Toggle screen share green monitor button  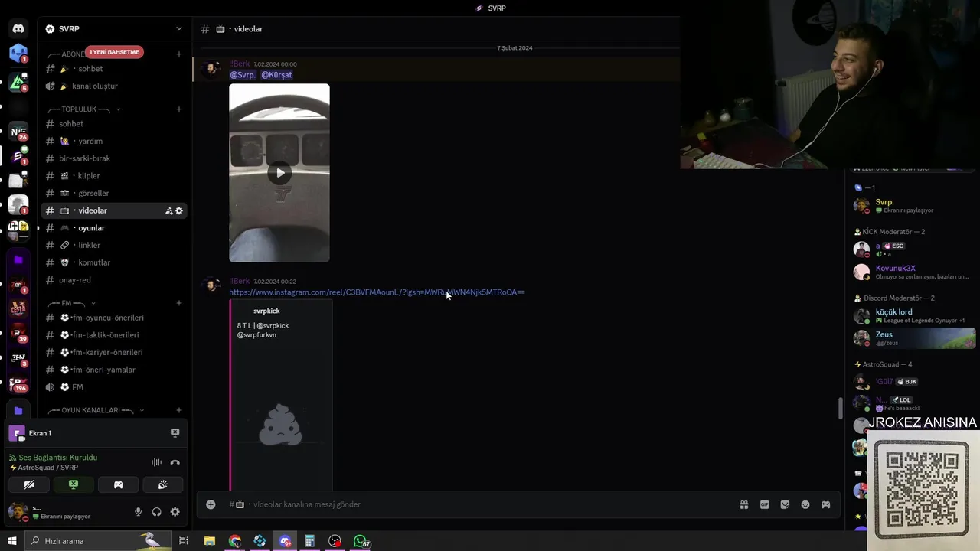pyautogui.click(x=73, y=484)
